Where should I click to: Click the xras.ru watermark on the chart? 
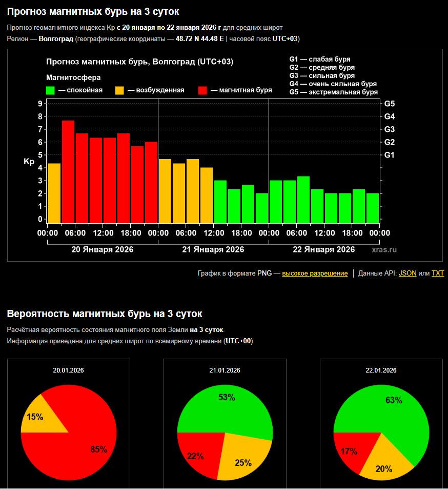point(384,250)
